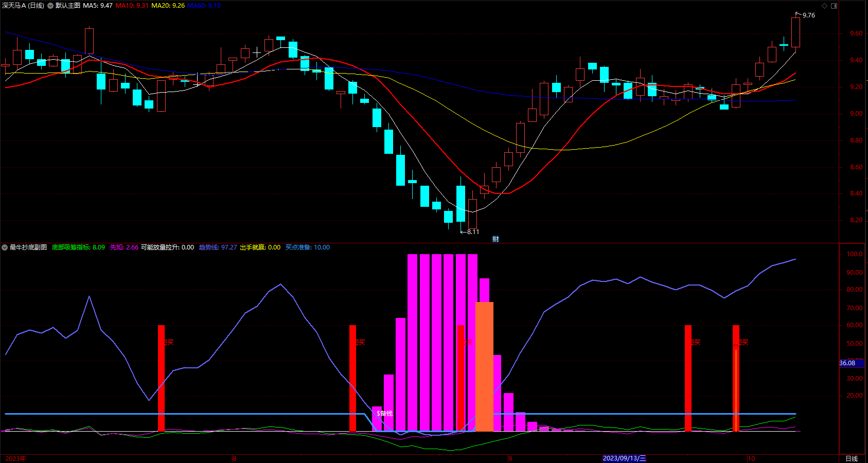Click the $备钱 marker on the indicator
Image resolution: width=868 pixels, height=463 pixels.
point(384,414)
